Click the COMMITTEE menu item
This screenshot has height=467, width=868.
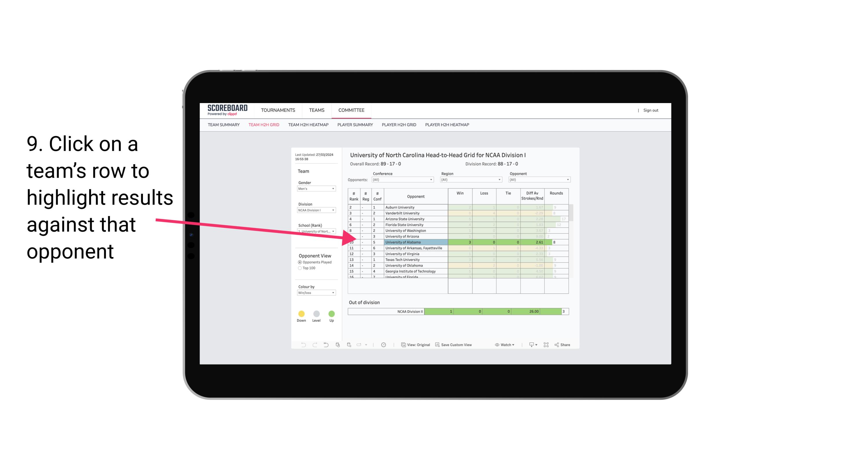(x=351, y=110)
